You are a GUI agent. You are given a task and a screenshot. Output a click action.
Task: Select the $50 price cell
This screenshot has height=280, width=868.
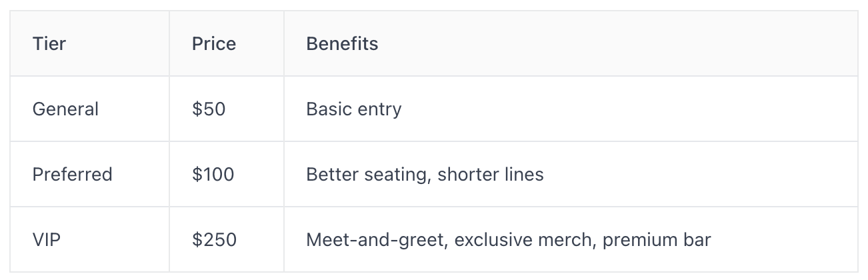(x=227, y=109)
